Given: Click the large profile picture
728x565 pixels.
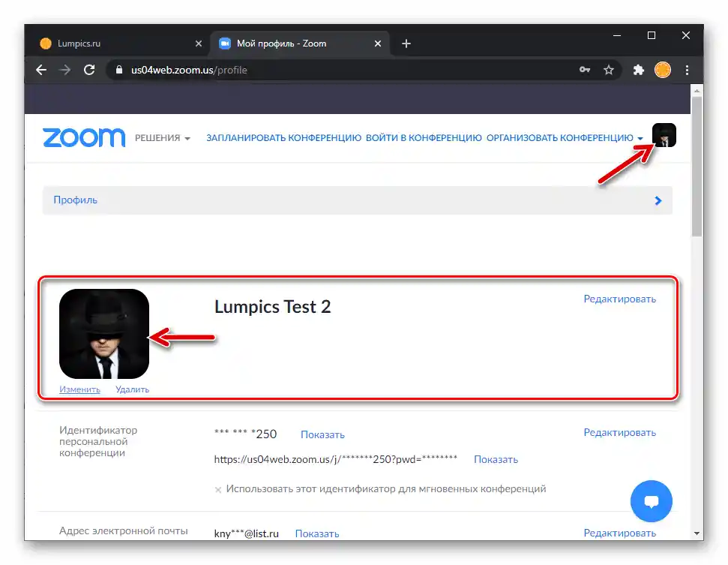Looking at the screenshot, I should (x=104, y=334).
